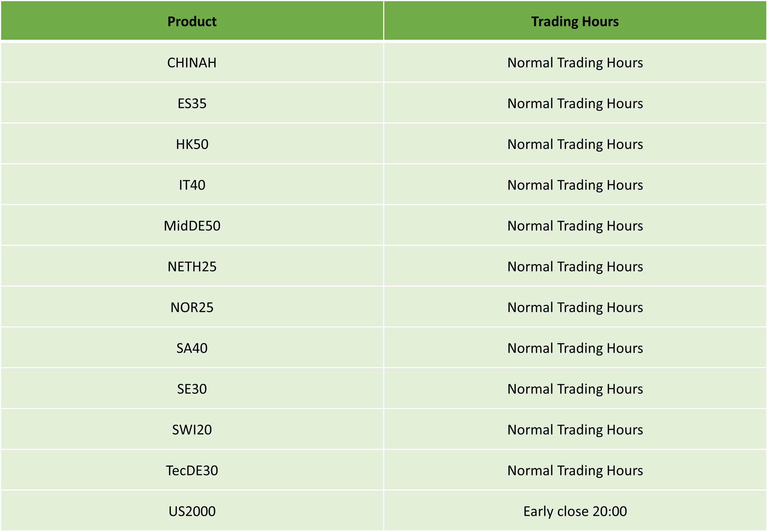Click the Product column header
769x532 pixels.
192,21
